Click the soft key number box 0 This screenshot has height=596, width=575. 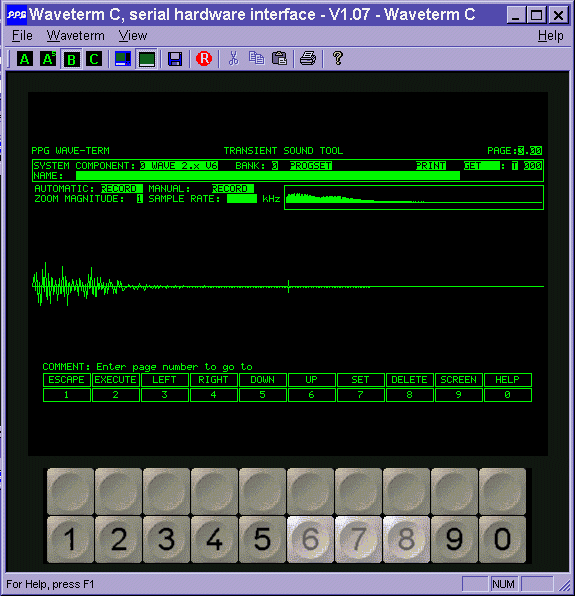pos(507,395)
